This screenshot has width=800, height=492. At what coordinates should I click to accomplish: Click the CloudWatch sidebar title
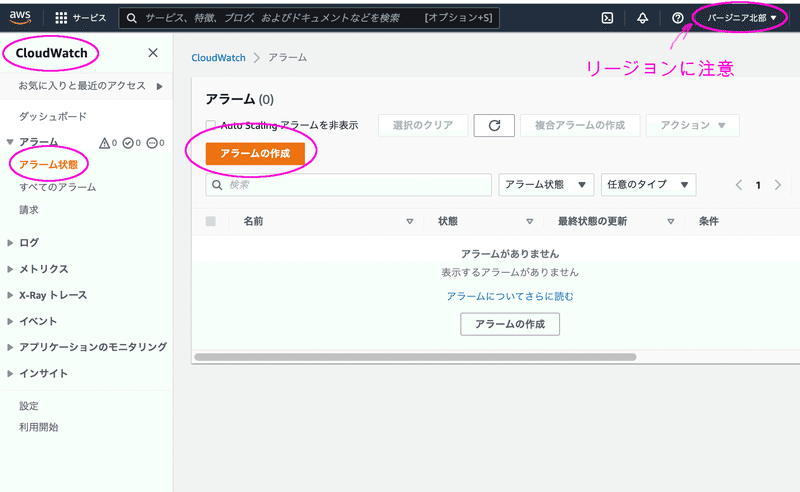(51, 53)
